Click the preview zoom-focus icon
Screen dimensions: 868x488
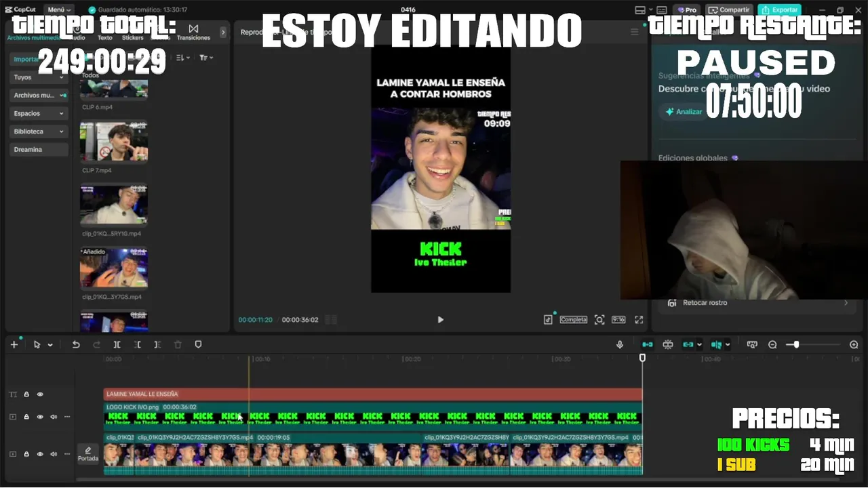click(599, 319)
